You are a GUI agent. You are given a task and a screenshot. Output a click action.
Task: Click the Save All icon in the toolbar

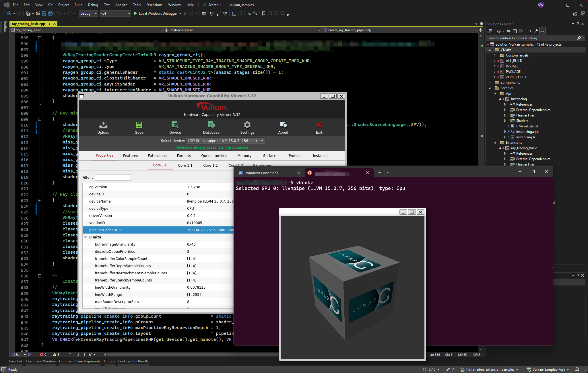(50, 13)
